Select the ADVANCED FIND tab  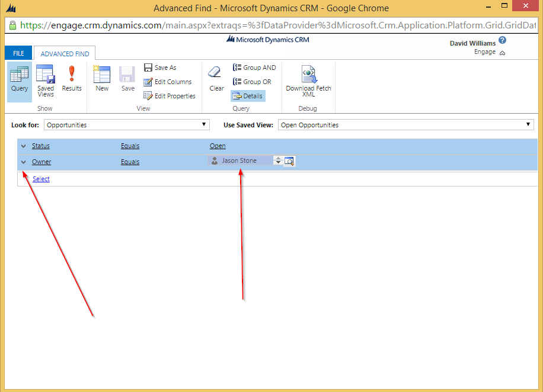tap(65, 54)
